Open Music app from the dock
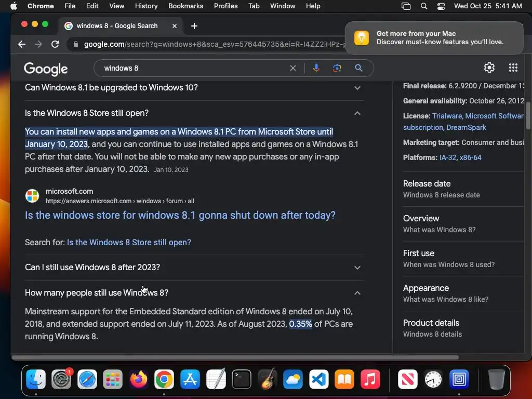 coord(370,379)
